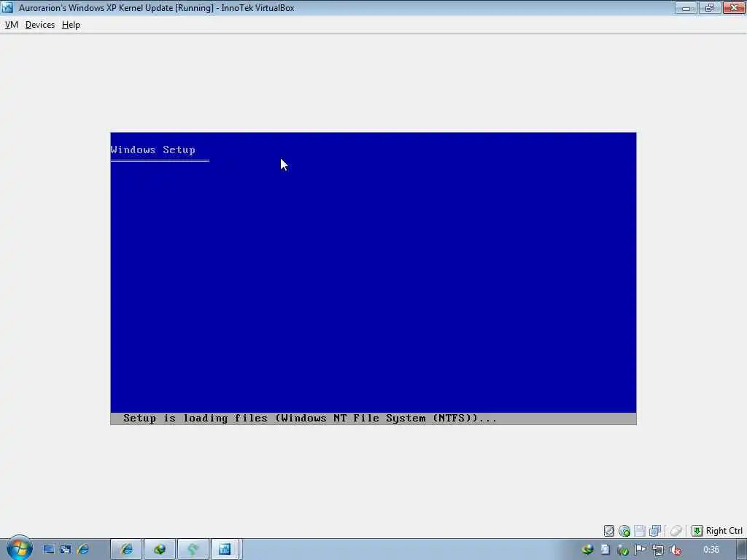
Task: Switch to the green globe taskbar button
Action: [x=160, y=550]
